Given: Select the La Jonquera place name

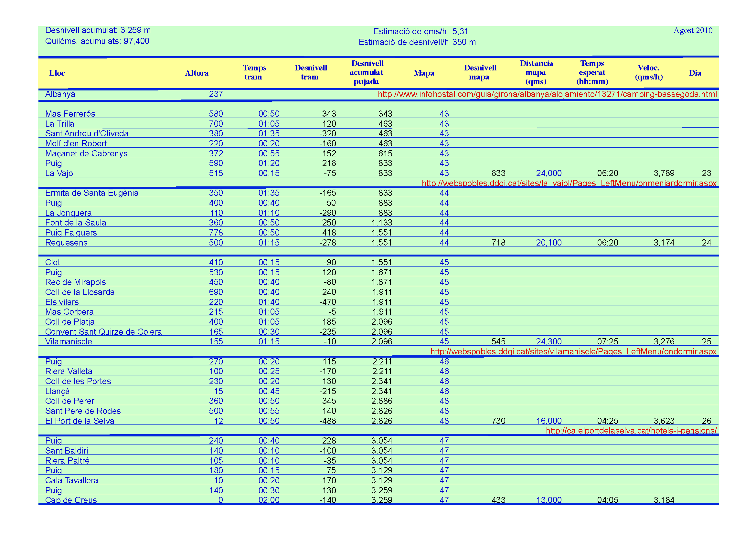Looking at the screenshot, I should click(x=68, y=213).
